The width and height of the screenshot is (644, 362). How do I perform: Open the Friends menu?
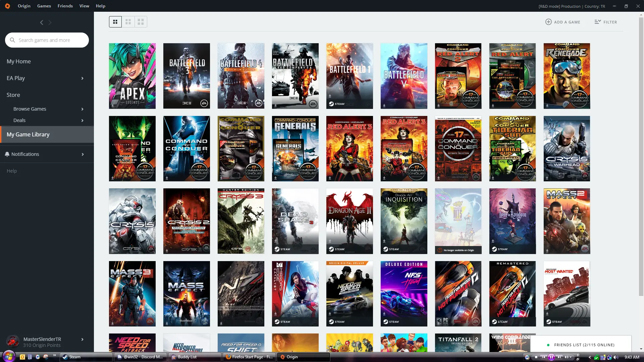pos(65,6)
